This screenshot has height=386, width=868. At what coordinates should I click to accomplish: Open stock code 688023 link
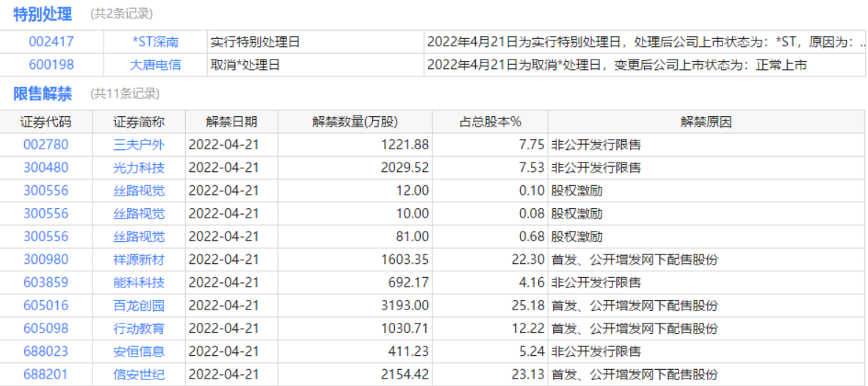(46, 351)
